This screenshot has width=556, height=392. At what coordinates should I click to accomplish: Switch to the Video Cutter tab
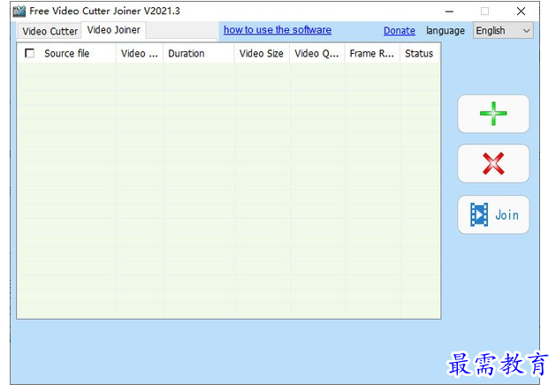click(x=50, y=31)
